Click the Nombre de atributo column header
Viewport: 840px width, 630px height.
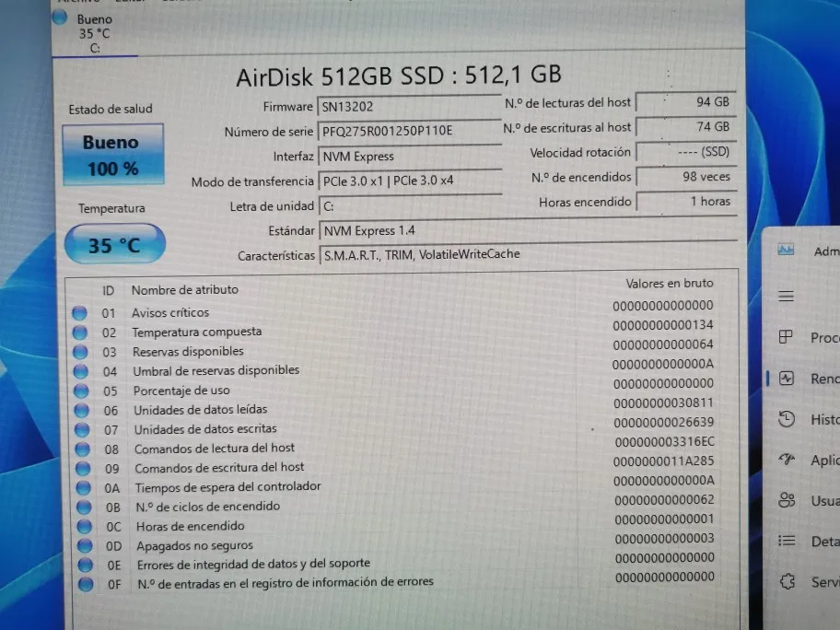184,289
